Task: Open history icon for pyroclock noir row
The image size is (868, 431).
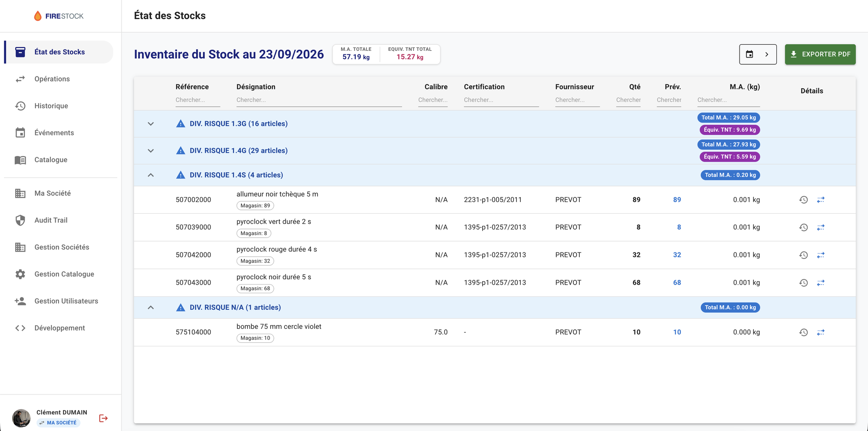Action: point(803,283)
